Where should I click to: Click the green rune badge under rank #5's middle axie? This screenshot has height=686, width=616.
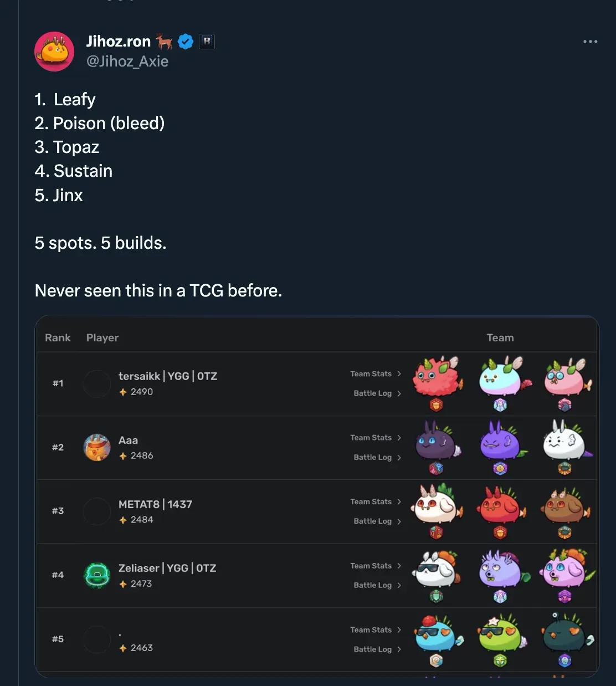point(500,661)
